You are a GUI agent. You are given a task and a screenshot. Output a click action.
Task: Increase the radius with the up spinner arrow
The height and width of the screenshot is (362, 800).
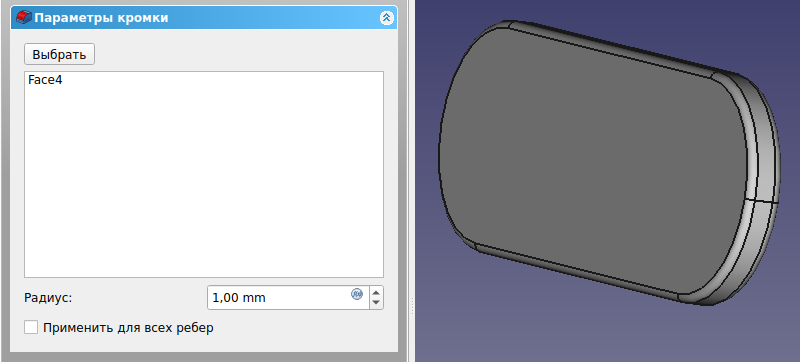(376, 293)
